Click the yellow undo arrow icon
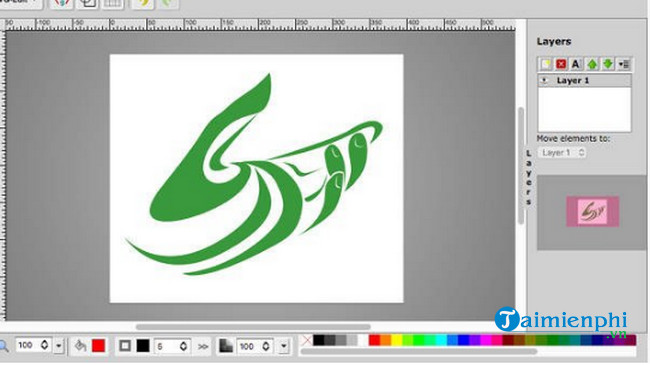Screen dimensions: 650x365 pyautogui.click(x=143, y=4)
